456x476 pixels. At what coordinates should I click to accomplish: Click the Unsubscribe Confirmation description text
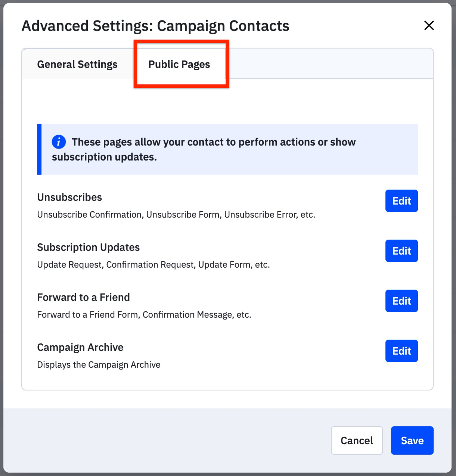point(176,215)
